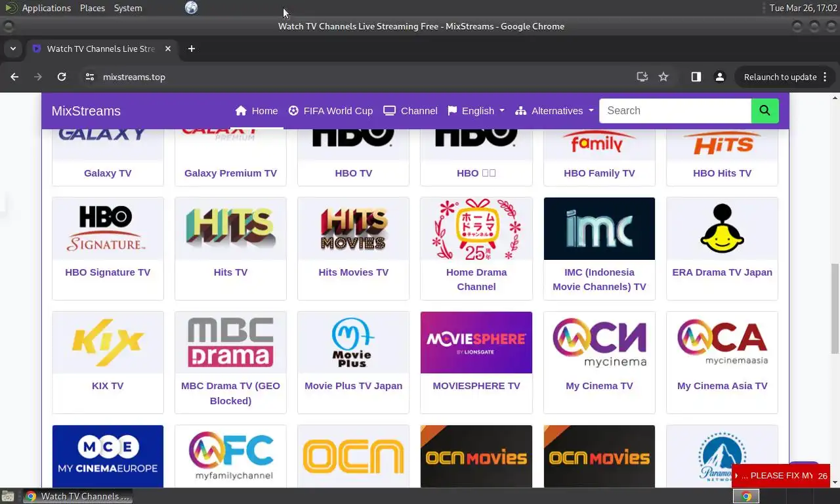This screenshot has width=840, height=504.
Task: Open the System menu
Action: 128,8
